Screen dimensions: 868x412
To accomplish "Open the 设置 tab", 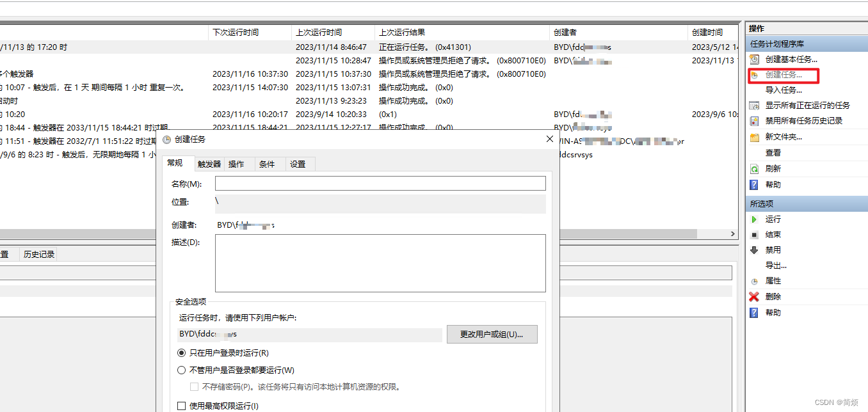I will click(x=298, y=164).
